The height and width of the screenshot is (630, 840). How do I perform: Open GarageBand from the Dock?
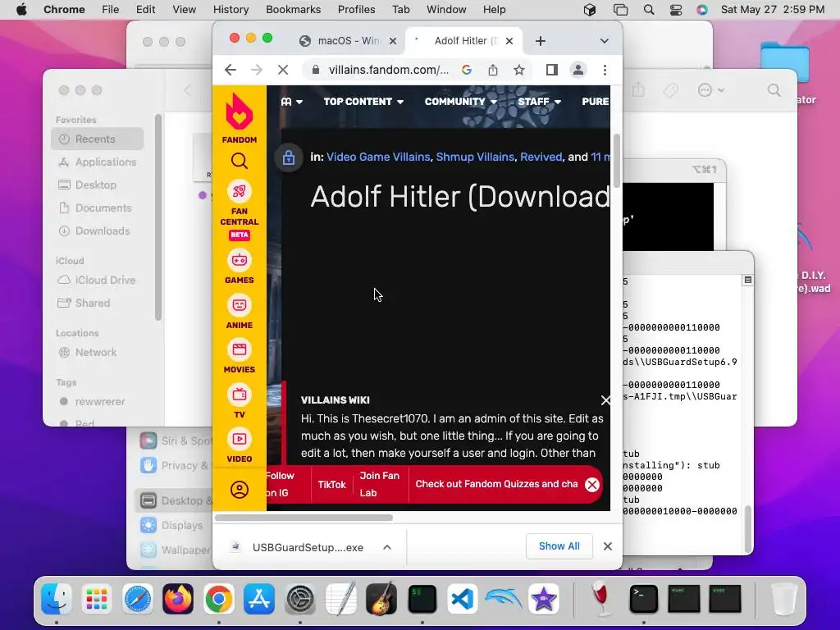381,598
